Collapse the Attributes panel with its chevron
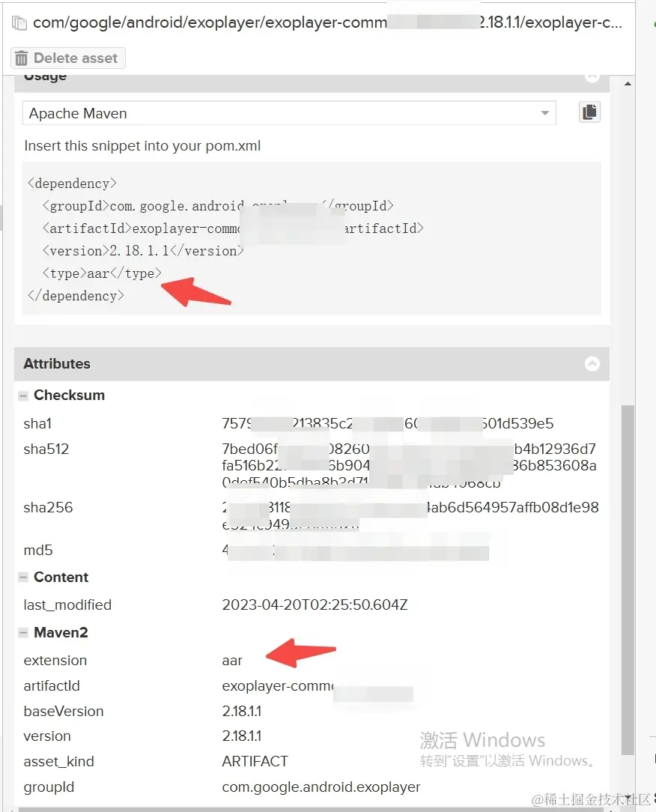 point(592,363)
